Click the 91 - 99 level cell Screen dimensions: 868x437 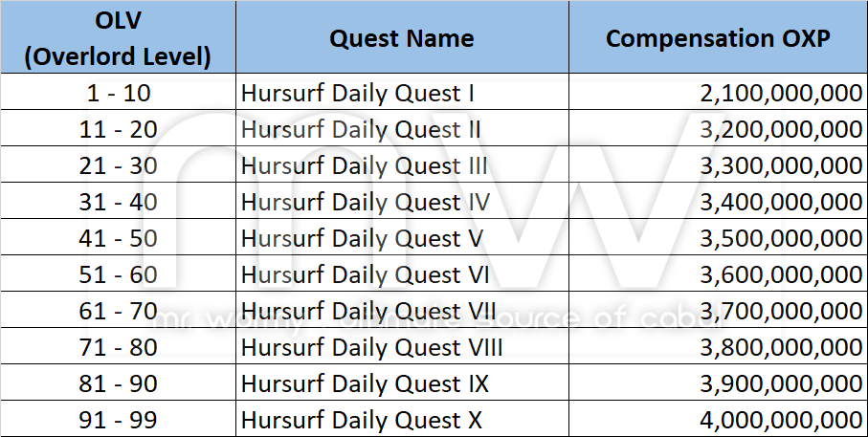[118, 420]
